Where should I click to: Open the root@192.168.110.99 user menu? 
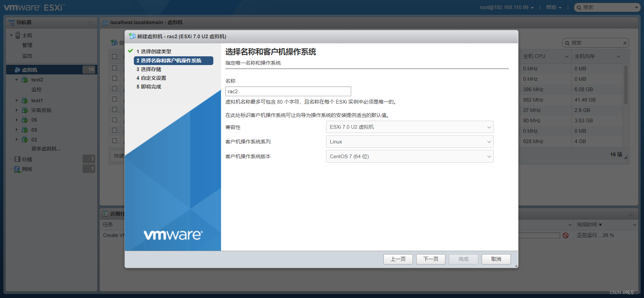[x=506, y=7]
